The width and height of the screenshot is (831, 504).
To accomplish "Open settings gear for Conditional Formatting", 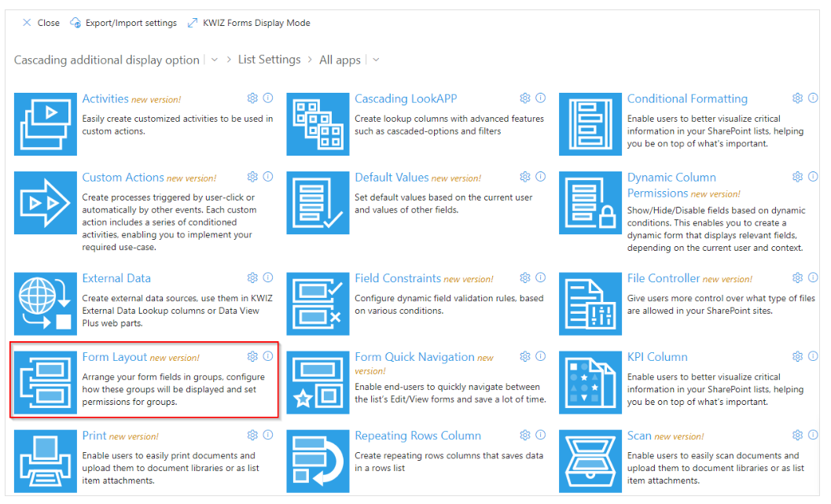I will coord(797,98).
